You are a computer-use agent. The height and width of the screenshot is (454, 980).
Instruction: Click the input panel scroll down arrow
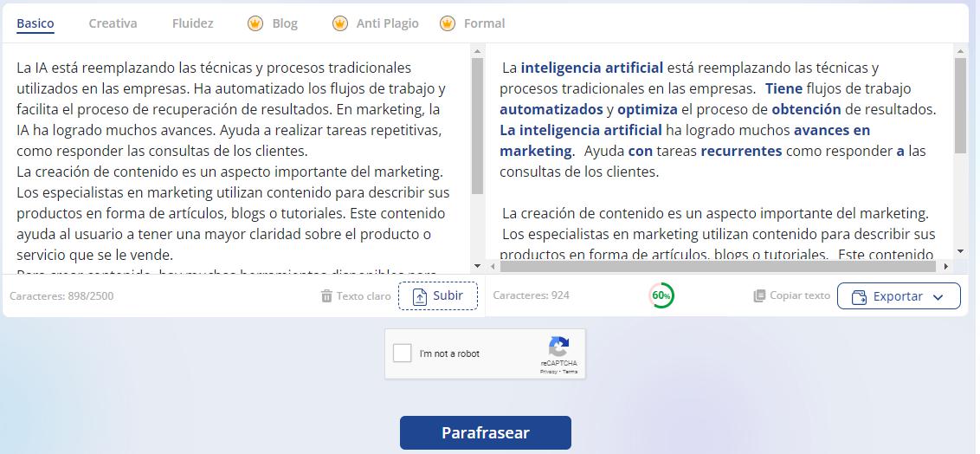pyautogui.click(x=477, y=266)
